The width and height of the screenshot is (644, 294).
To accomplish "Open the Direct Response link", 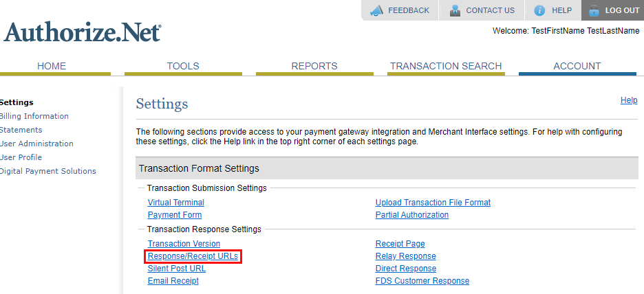I will [x=406, y=269].
